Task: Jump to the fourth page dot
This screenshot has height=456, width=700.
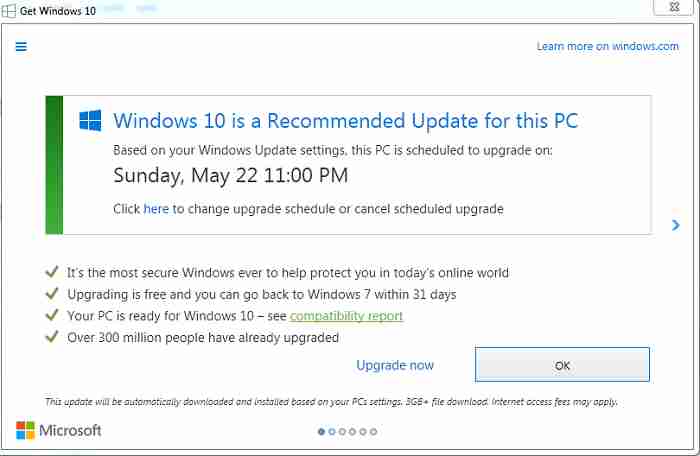Action: coord(353,432)
